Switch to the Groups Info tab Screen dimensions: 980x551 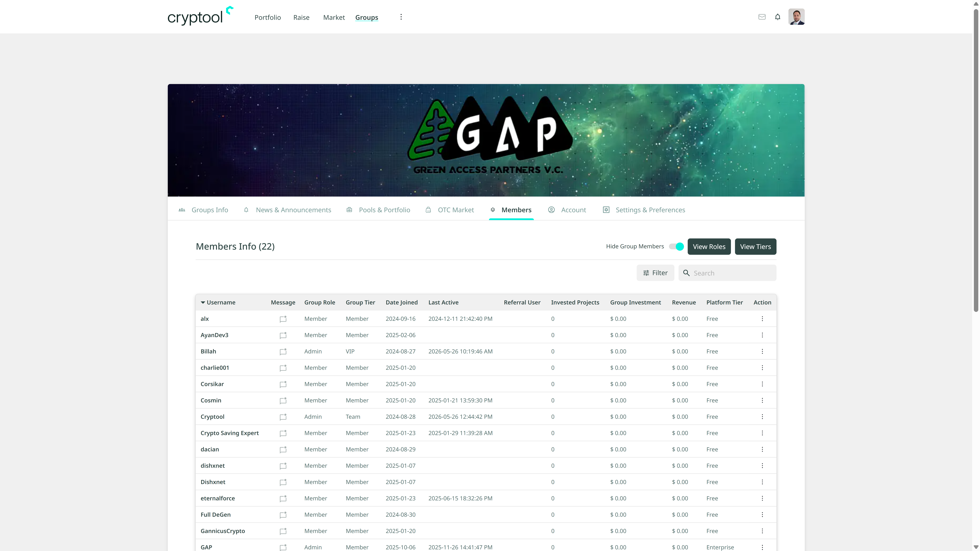coord(204,210)
